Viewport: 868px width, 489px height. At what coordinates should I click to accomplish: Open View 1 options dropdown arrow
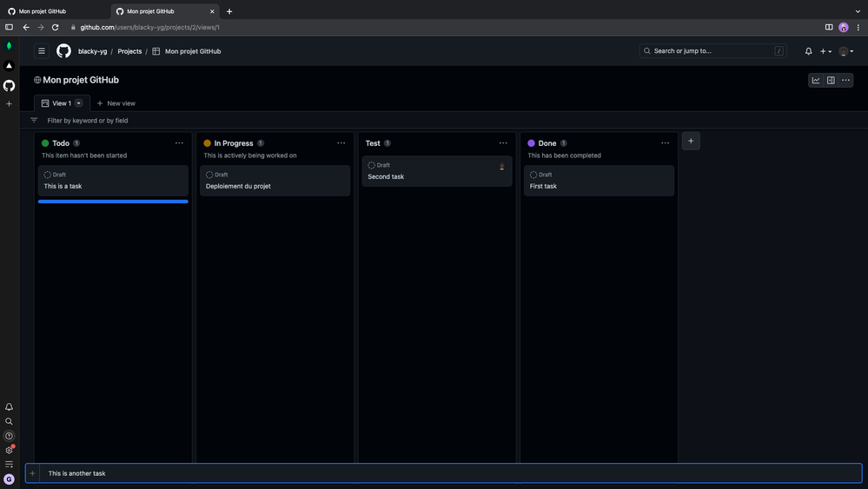pos(78,103)
